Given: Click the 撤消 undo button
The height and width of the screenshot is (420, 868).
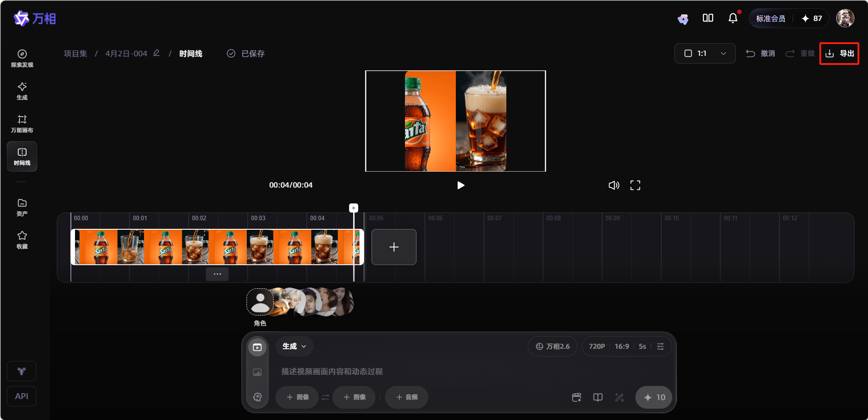Looking at the screenshot, I should [760, 54].
